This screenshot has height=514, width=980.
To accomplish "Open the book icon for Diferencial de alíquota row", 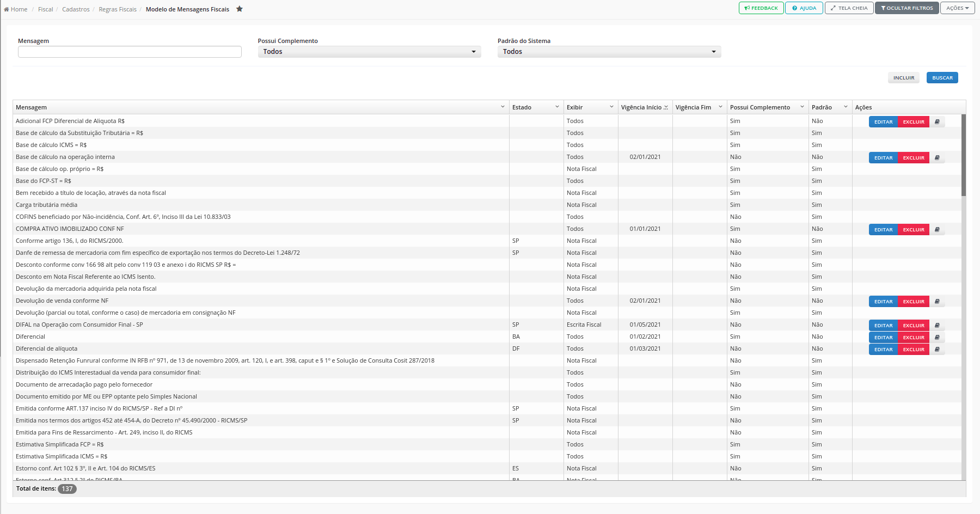I will pos(937,350).
